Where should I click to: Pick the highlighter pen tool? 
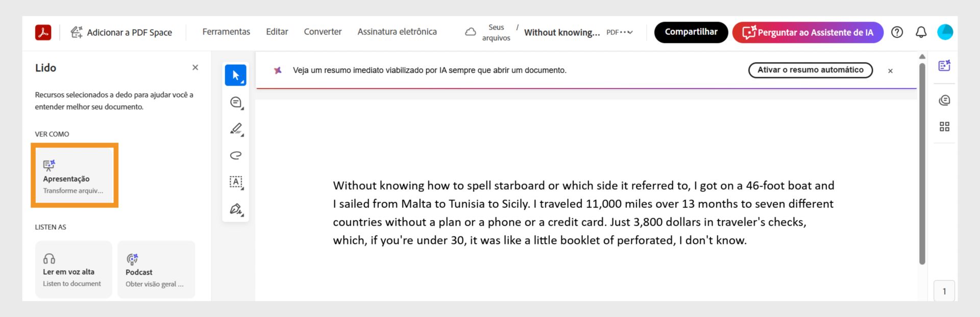point(236,129)
